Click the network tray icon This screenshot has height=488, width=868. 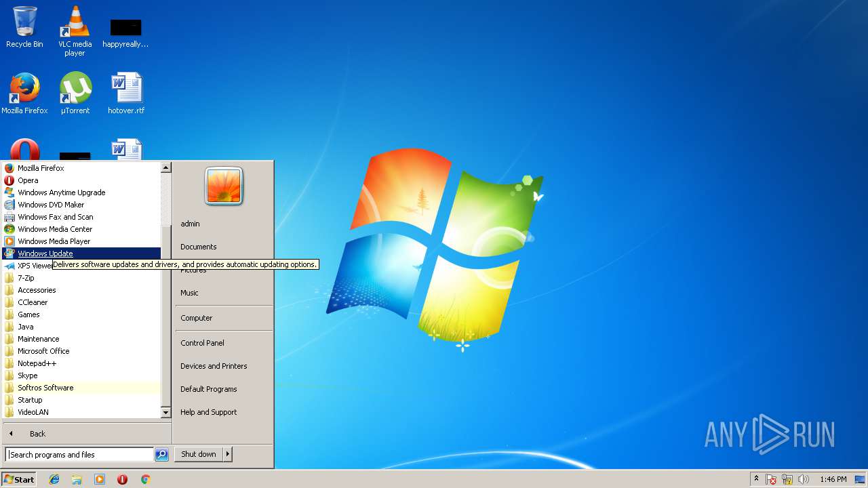point(787,479)
